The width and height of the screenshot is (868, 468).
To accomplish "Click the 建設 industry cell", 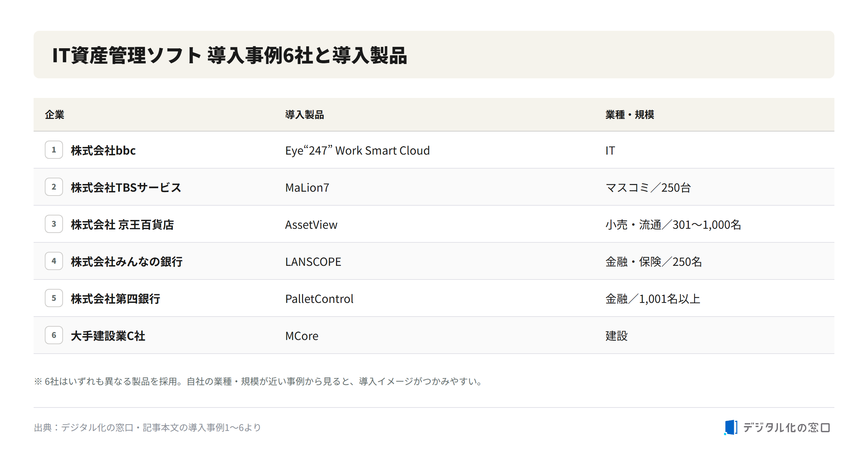I will point(616,336).
